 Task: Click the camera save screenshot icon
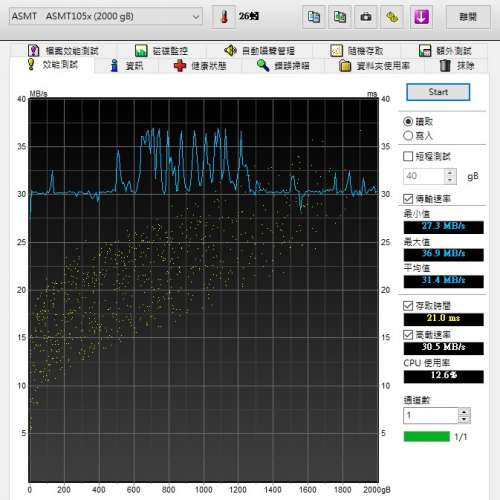click(366, 17)
